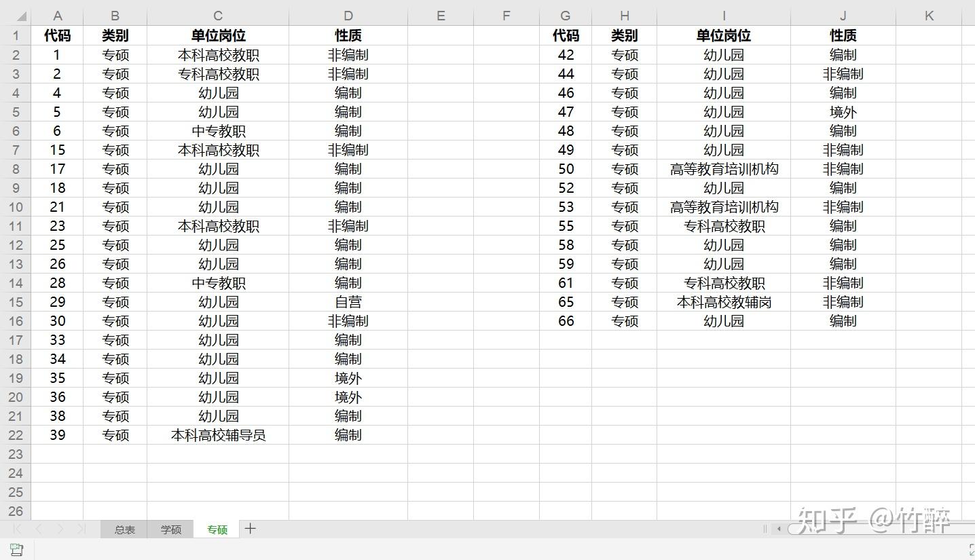Select the column E header
The width and height of the screenshot is (975, 560).
[441, 16]
